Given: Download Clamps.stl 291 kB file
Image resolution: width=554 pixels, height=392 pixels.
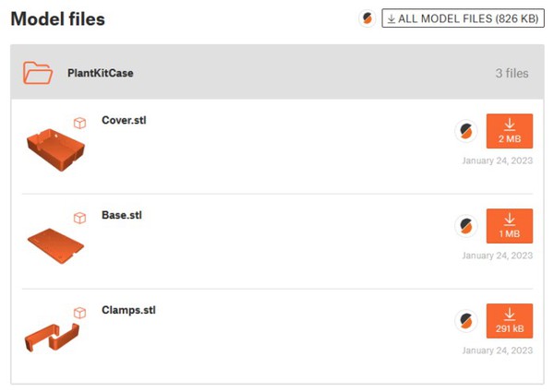Looking at the screenshot, I should (x=509, y=321).
